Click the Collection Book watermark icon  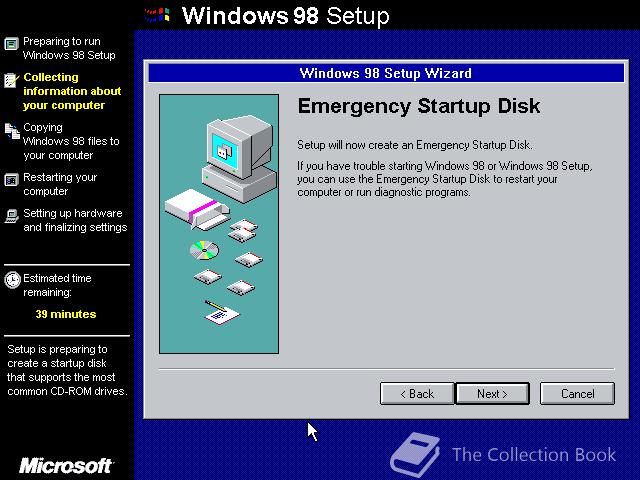coord(415,454)
